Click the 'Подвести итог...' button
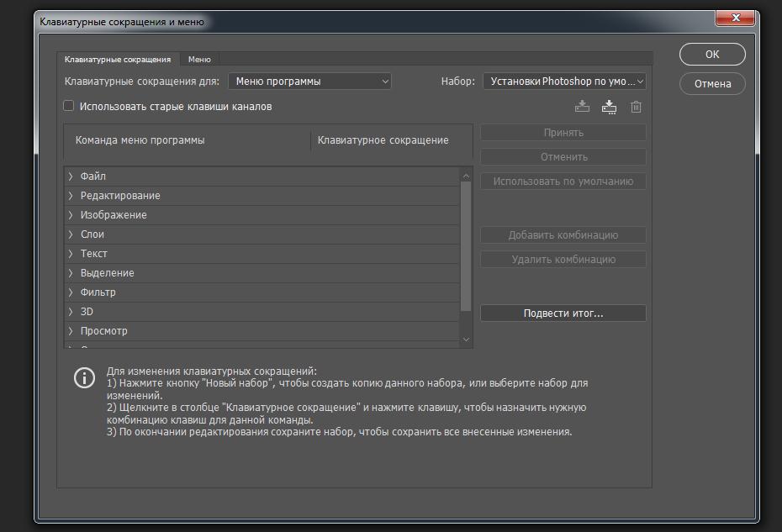 563,313
